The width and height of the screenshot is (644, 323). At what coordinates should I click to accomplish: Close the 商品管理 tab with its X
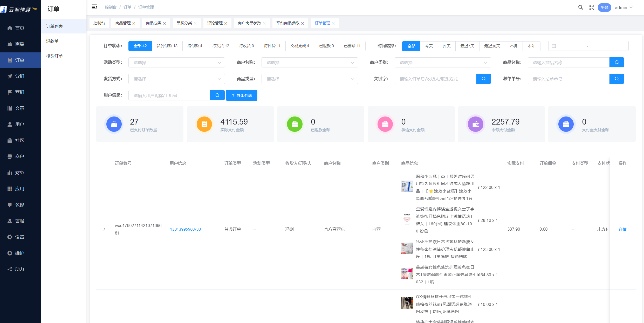134,23
